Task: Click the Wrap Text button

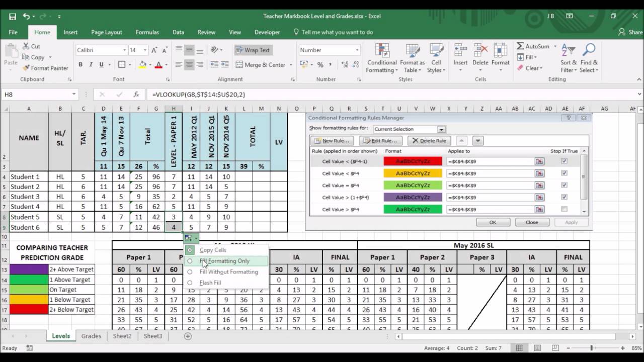Action: pos(253,50)
